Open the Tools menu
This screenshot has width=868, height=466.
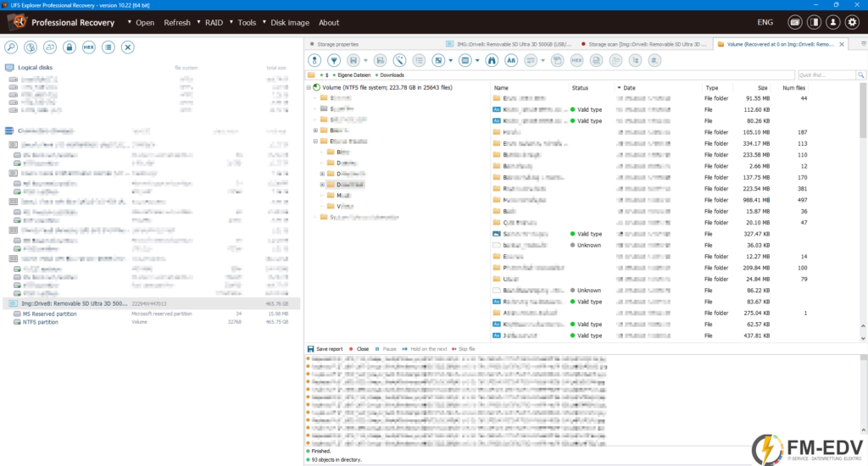(247, 23)
